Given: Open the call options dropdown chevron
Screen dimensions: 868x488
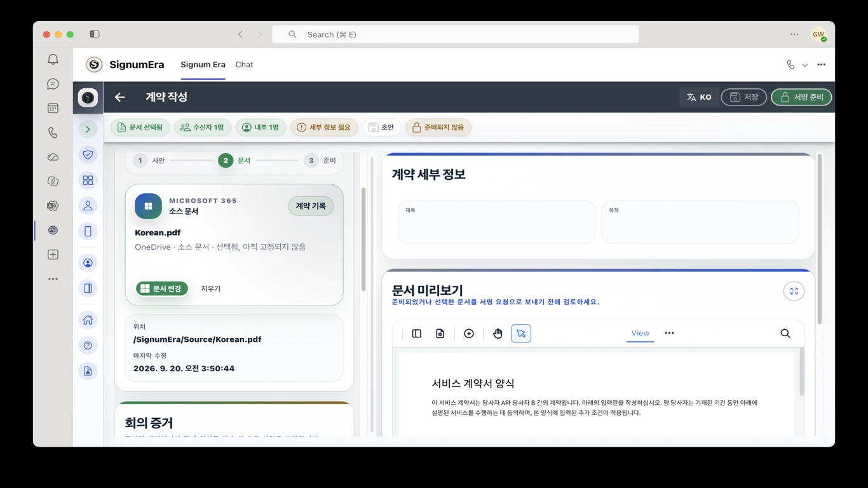Looking at the screenshot, I should tap(804, 65).
